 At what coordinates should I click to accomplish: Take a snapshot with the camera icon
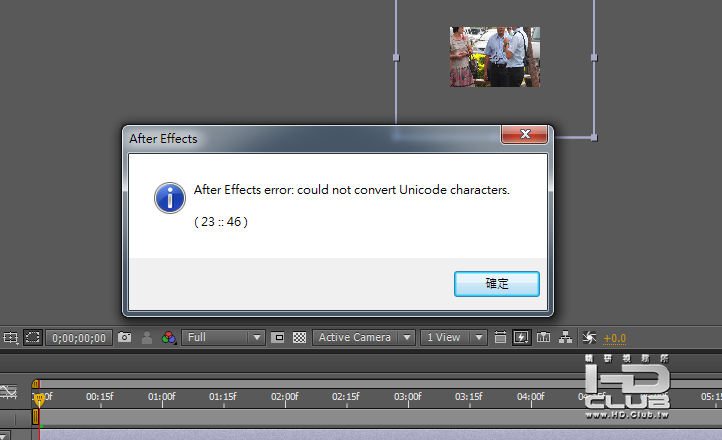[x=124, y=337]
